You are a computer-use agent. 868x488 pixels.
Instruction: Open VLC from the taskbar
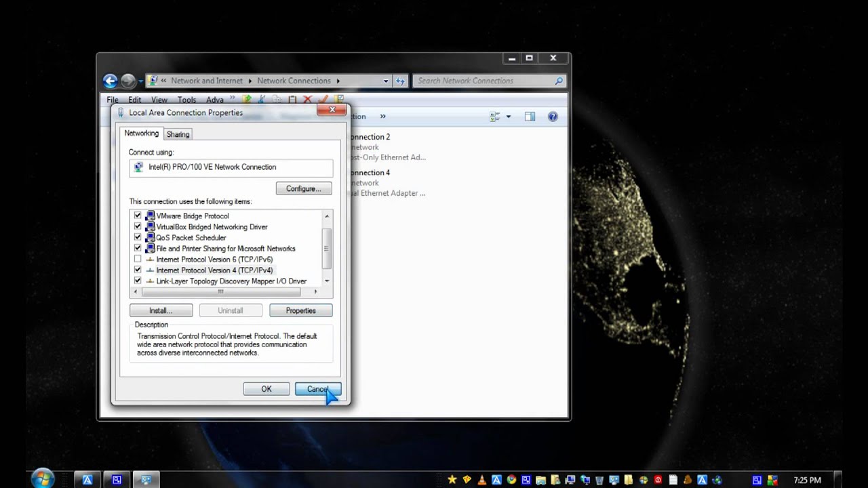pos(482,480)
